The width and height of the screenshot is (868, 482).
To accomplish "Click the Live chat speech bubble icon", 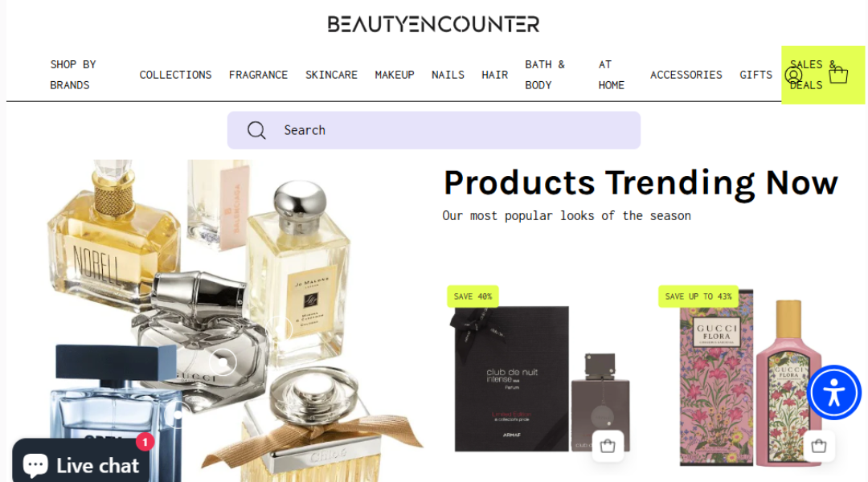I will 35,465.
